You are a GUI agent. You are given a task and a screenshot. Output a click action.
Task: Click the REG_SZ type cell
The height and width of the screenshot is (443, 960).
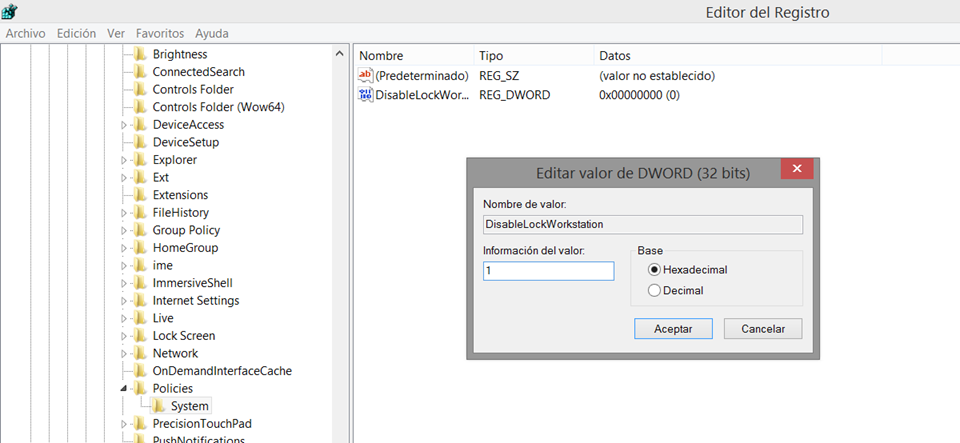click(x=499, y=76)
